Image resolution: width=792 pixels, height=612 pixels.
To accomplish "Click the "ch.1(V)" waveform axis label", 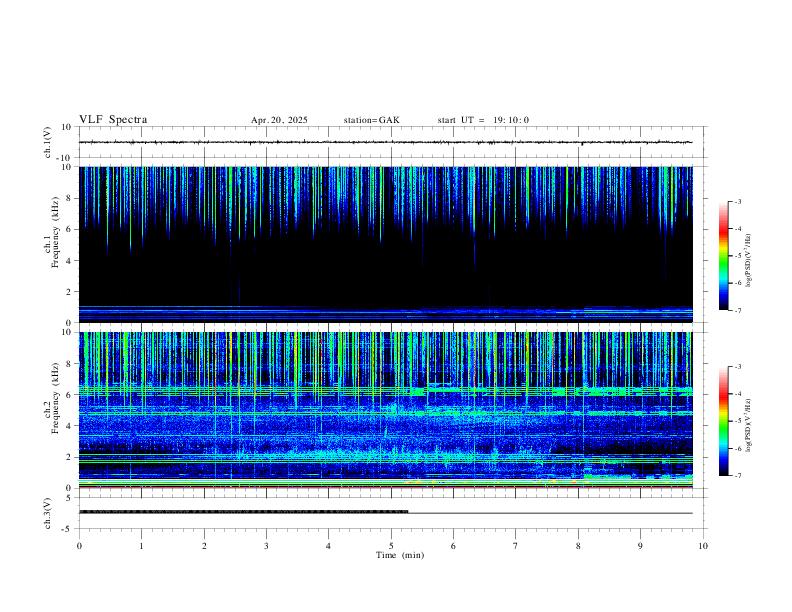I will 48,142.
